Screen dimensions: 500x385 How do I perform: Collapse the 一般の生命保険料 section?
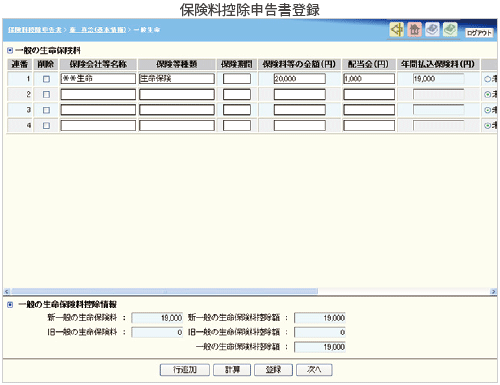click(x=10, y=51)
